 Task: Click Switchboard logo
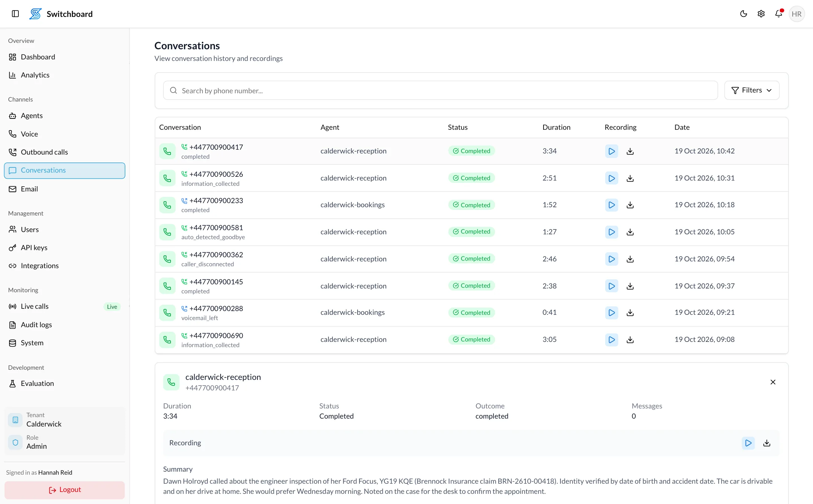(35, 14)
